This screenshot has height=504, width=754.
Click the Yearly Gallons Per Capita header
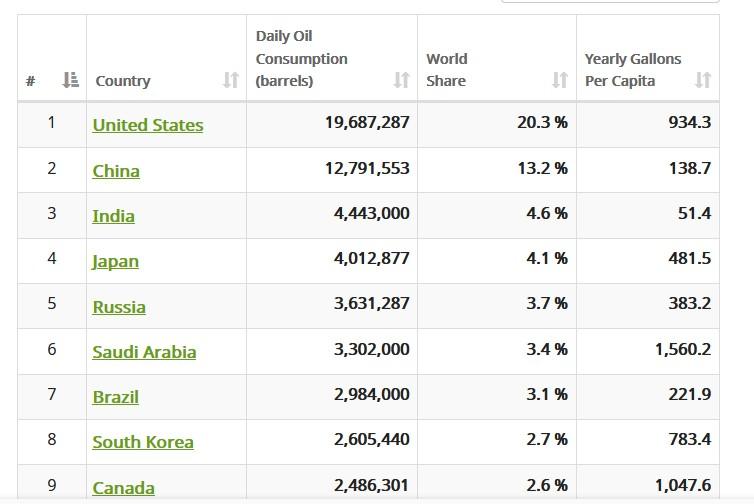tap(648, 58)
